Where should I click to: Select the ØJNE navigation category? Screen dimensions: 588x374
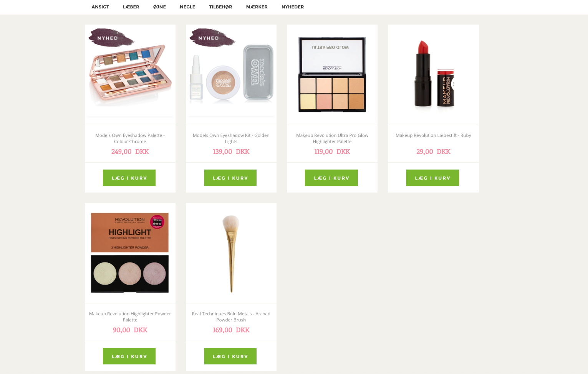[159, 7]
